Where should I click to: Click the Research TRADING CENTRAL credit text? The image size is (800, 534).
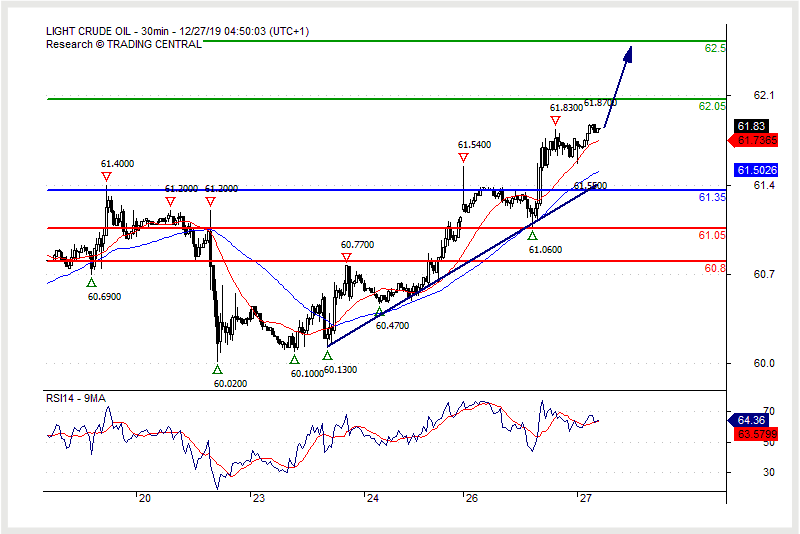pos(124,44)
